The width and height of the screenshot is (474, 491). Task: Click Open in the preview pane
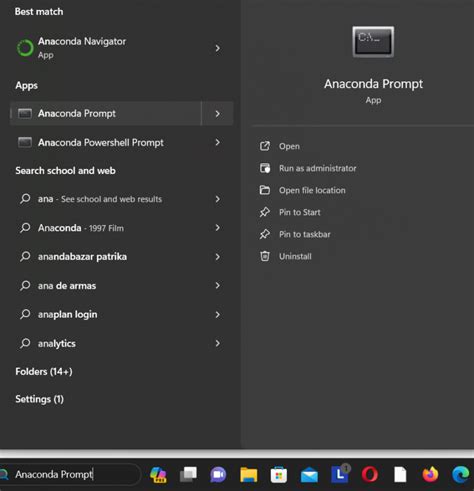click(289, 146)
